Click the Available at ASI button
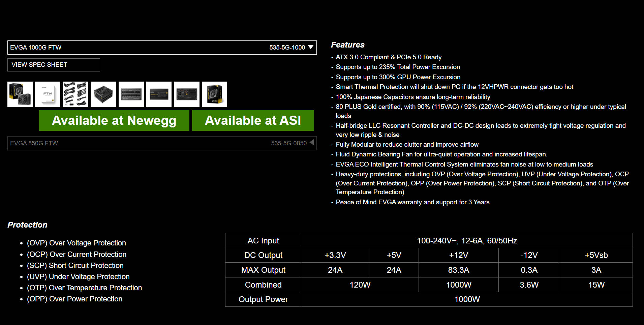 click(x=253, y=120)
